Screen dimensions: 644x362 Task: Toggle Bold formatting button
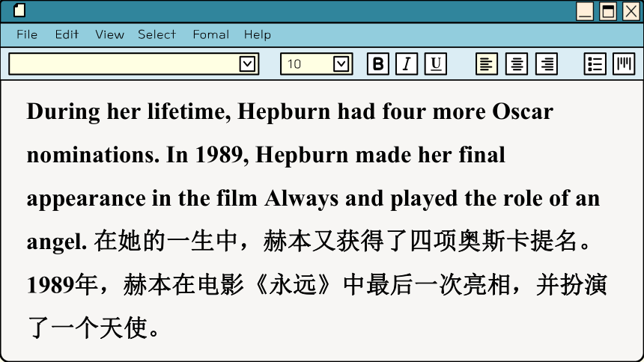pos(378,64)
